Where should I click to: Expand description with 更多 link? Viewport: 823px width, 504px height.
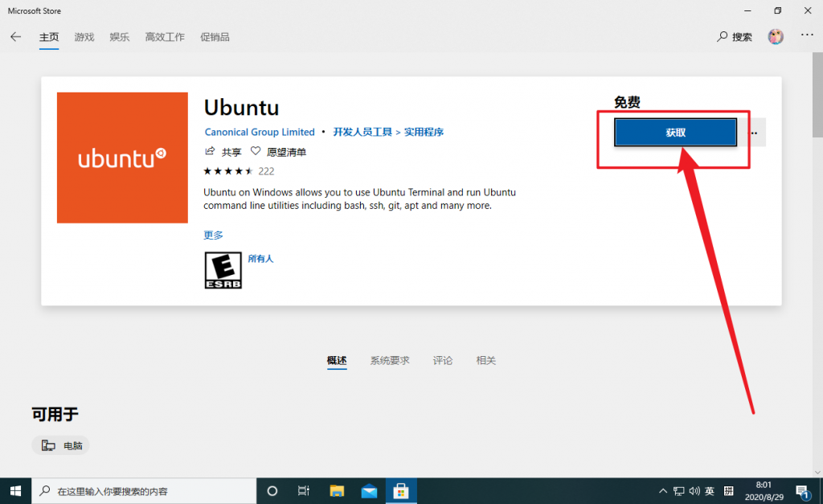pyautogui.click(x=213, y=236)
